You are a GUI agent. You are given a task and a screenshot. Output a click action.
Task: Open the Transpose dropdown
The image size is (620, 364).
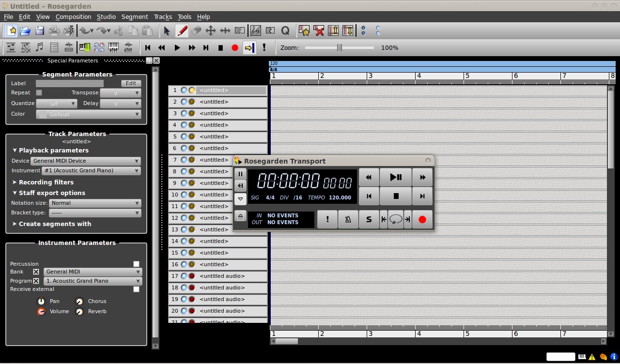tap(120, 92)
